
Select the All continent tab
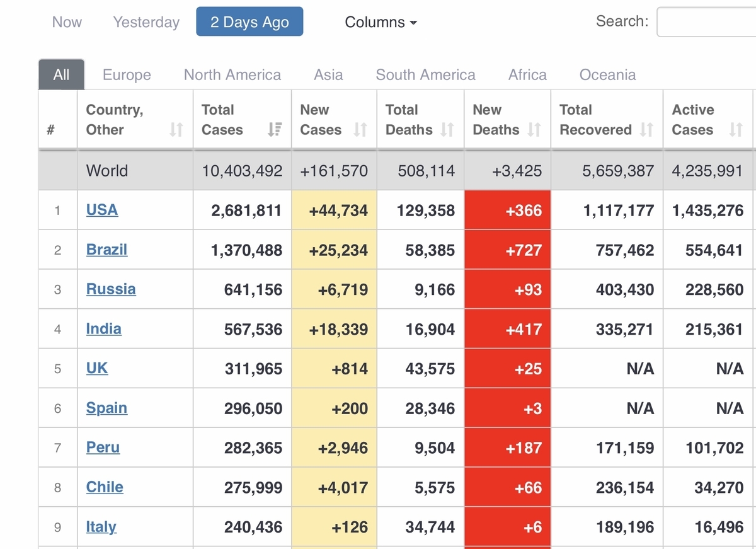tap(61, 75)
